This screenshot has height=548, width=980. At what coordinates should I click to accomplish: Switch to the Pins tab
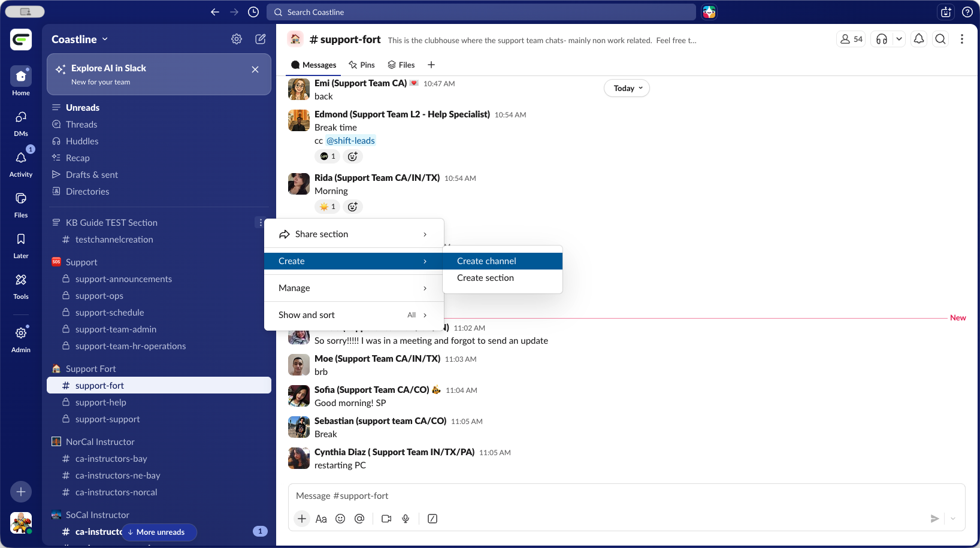pos(362,65)
